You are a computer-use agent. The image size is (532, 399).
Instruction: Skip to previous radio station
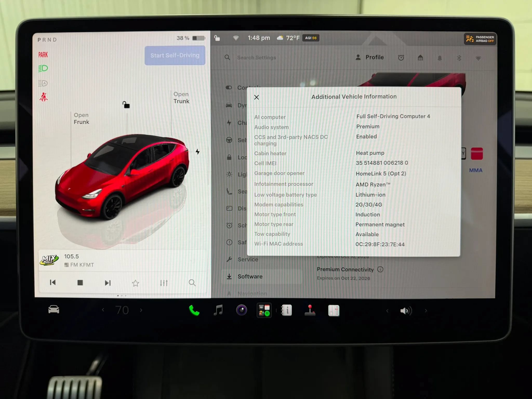click(53, 282)
